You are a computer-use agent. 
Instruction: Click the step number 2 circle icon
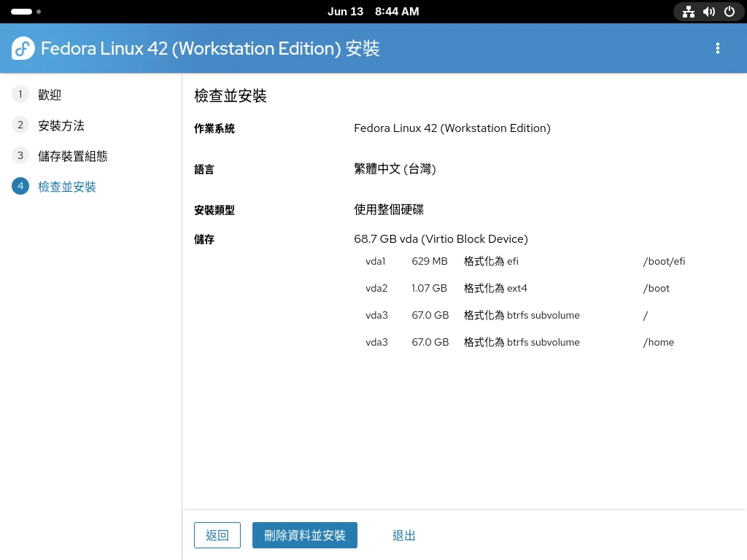pyautogui.click(x=20, y=125)
